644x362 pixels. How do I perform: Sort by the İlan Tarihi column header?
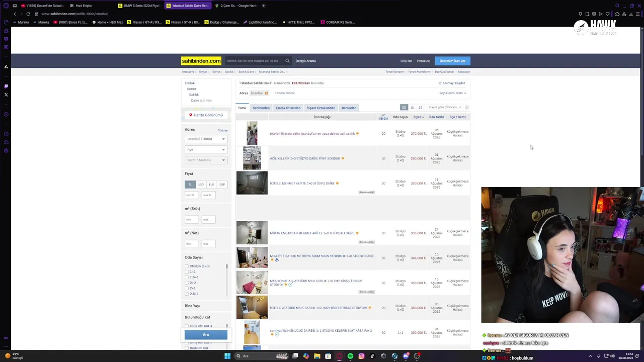(436, 117)
